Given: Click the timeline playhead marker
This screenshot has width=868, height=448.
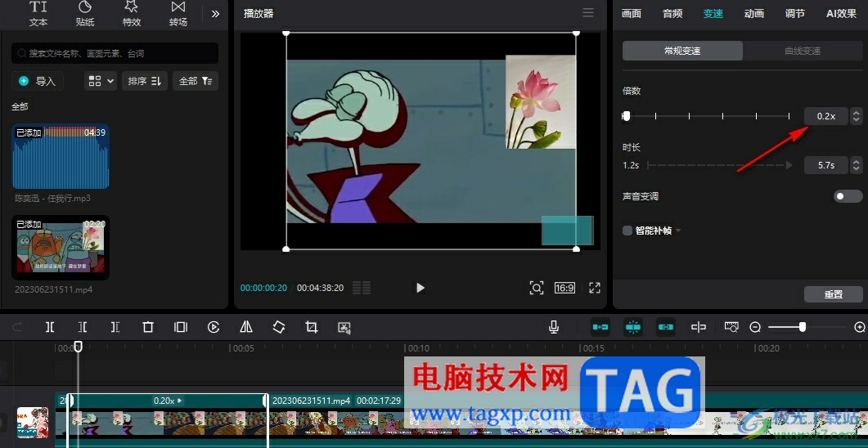Looking at the screenshot, I should pyautogui.click(x=79, y=347).
